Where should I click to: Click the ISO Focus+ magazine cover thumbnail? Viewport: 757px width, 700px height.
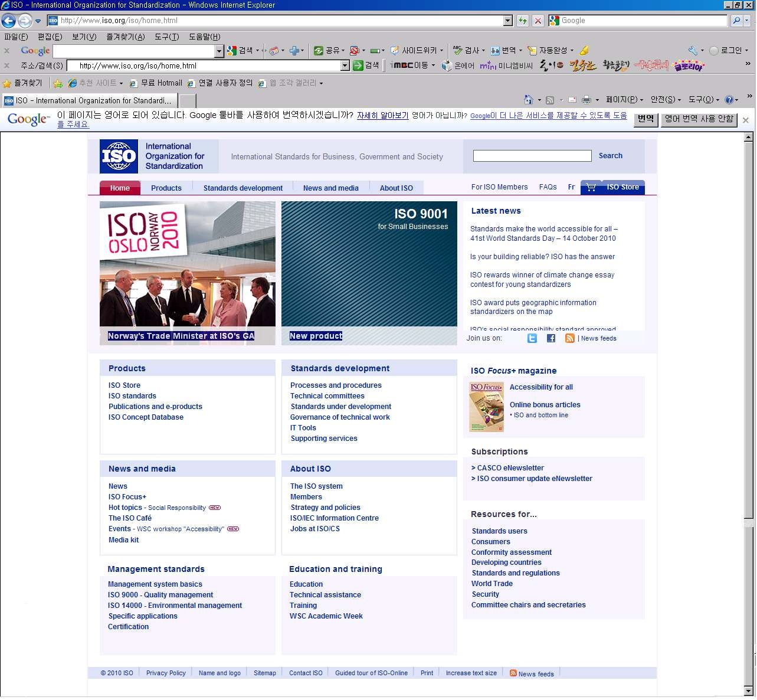[486, 407]
